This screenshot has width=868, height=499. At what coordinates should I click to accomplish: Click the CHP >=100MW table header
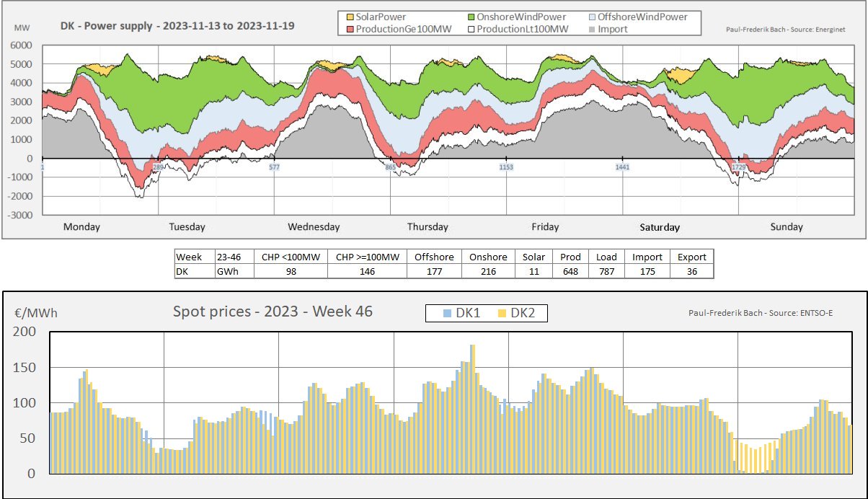tap(367, 257)
